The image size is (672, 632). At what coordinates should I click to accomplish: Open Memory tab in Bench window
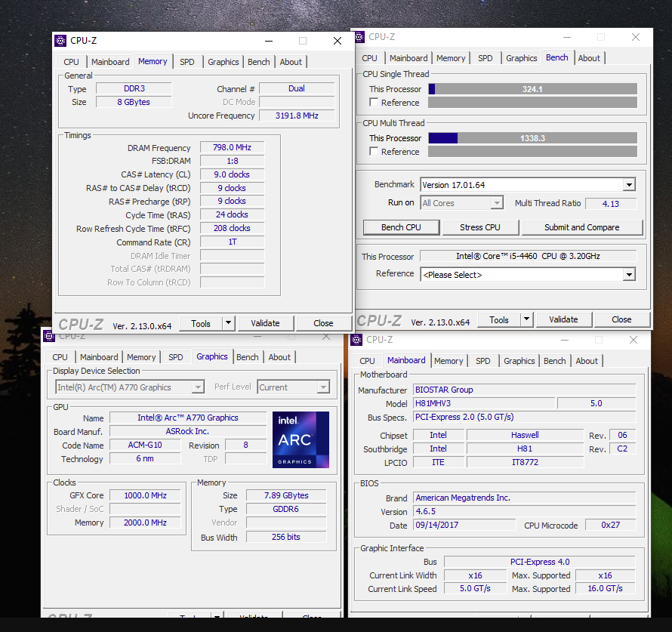click(x=451, y=58)
